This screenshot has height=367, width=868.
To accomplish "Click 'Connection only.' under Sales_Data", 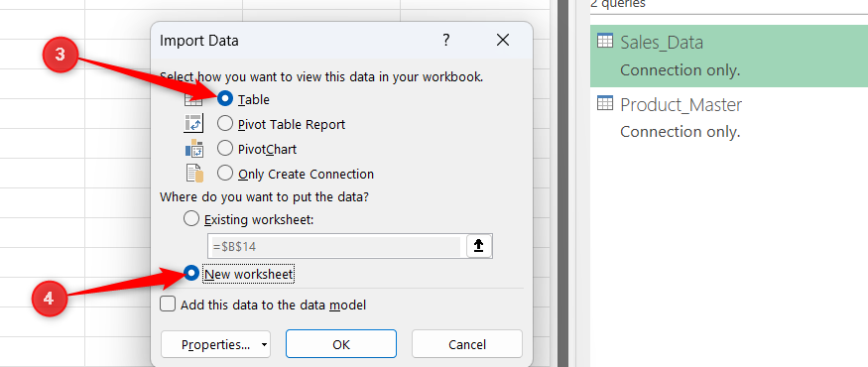I will click(680, 70).
